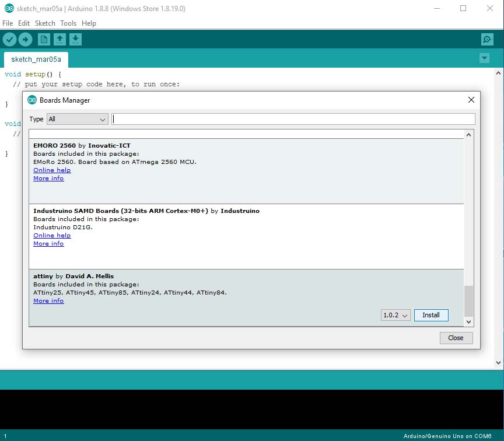Click Install button for attiny package

[431, 315]
